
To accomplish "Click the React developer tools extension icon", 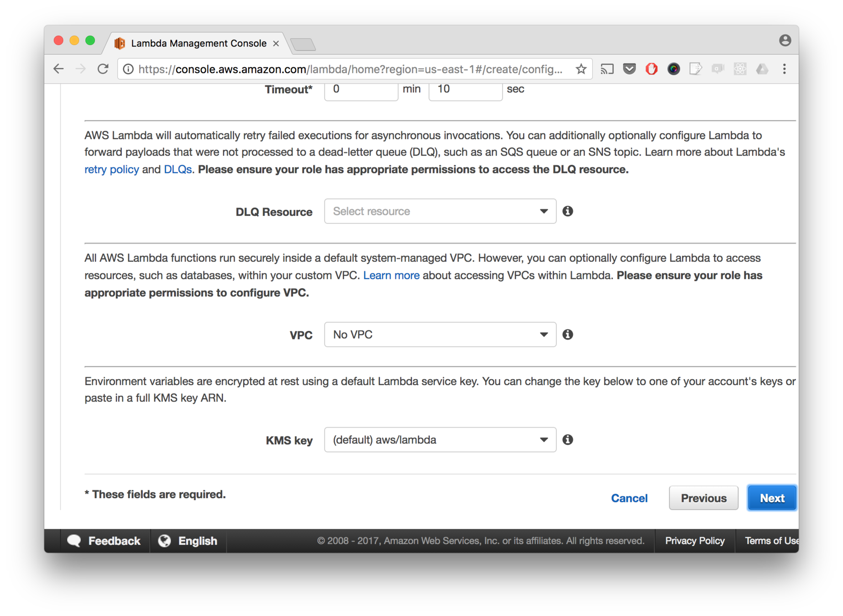I will (740, 69).
